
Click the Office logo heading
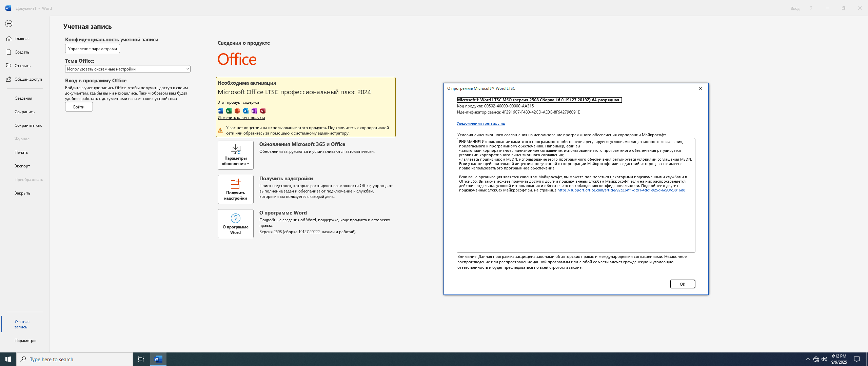[x=237, y=59]
